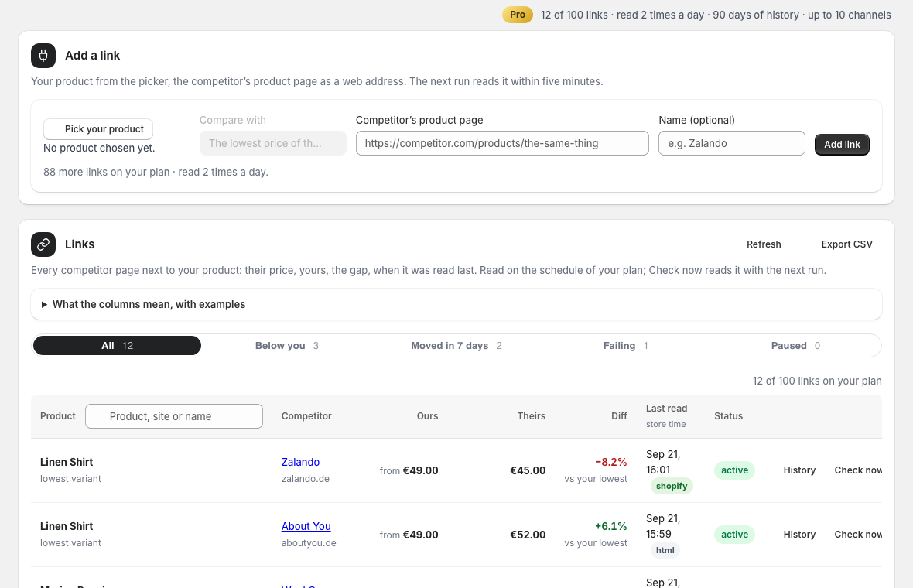Click the plug icon beside Add a link
913x588 pixels.
coord(43,56)
